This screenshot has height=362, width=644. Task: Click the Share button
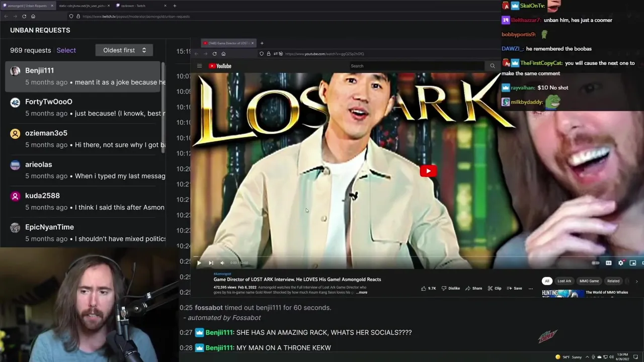[x=473, y=289]
